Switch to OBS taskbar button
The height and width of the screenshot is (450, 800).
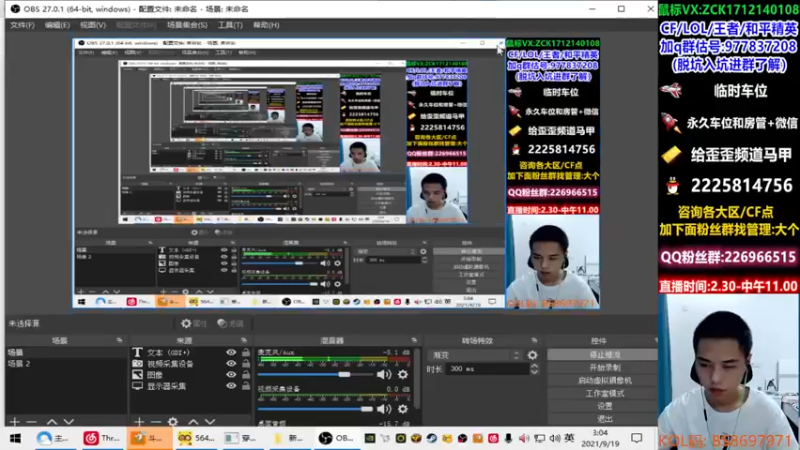tap(335, 438)
